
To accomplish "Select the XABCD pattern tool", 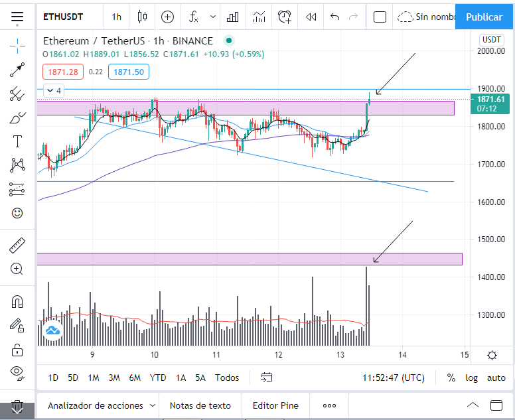I will [17, 165].
